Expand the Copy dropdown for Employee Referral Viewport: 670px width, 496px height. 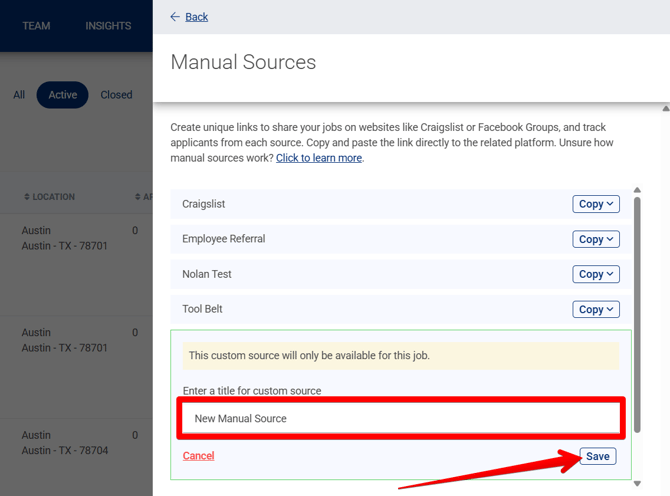pos(596,239)
